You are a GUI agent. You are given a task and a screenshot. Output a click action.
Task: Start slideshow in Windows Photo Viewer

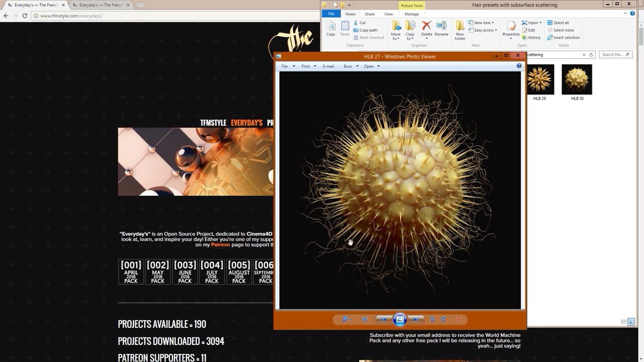(400, 319)
